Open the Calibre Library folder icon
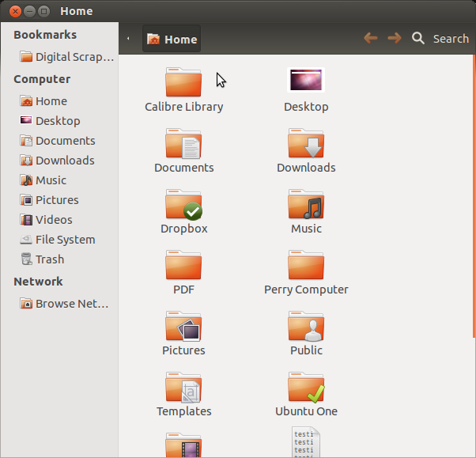 [x=183, y=82]
